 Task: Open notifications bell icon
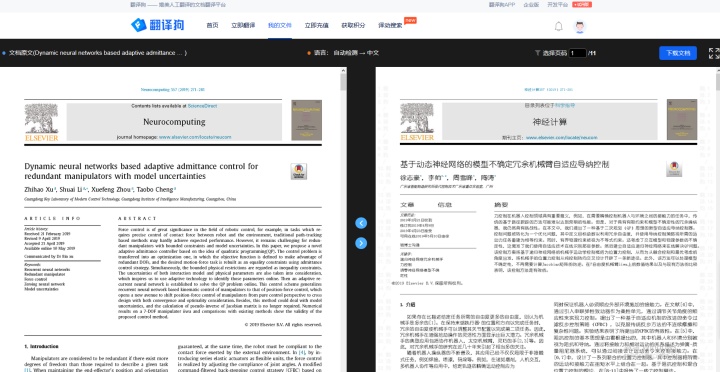pos(558,26)
